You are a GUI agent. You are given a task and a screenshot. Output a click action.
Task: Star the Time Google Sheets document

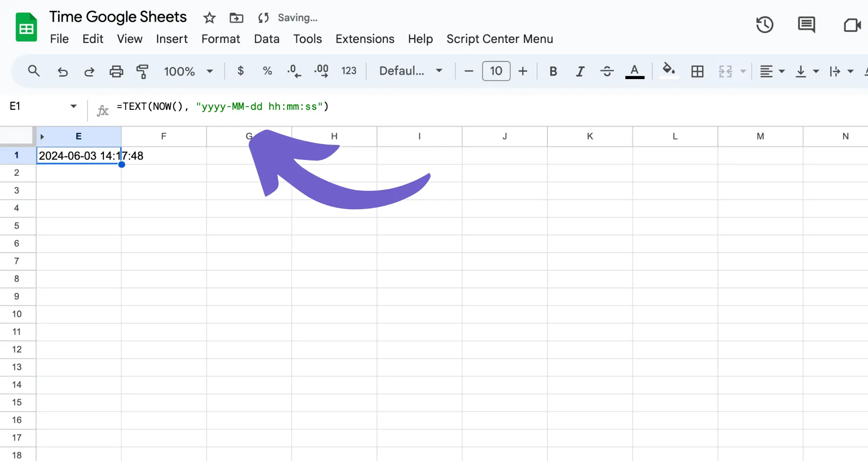click(x=209, y=18)
